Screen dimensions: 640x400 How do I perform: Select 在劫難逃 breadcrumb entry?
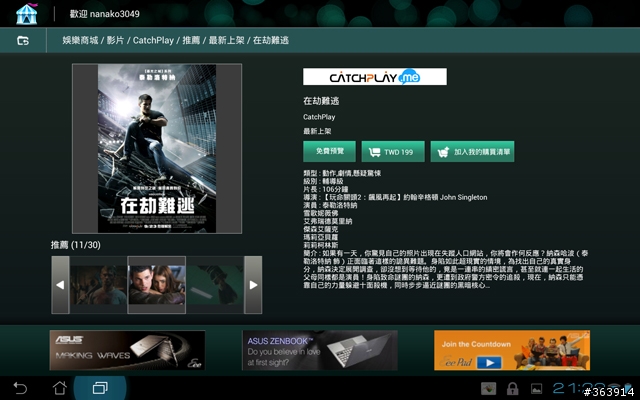[x=271, y=40]
